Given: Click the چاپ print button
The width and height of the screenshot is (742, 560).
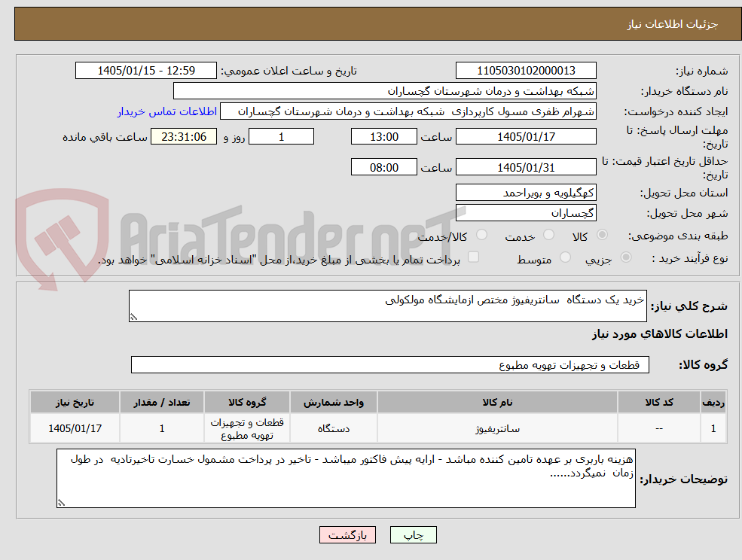Looking at the screenshot, I should pyautogui.click(x=413, y=535).
